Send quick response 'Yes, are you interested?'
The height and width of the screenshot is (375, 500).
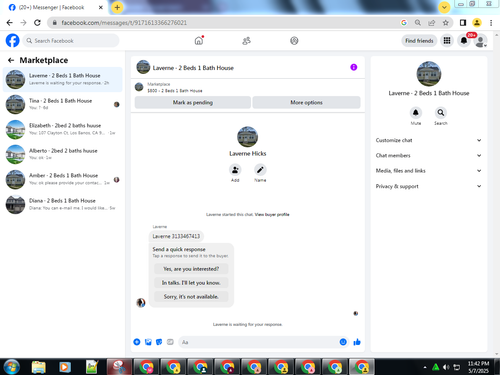(191, 269)
